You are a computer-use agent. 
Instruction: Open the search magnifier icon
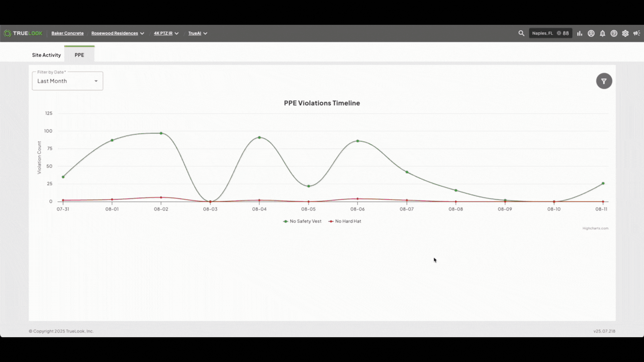pyautogui.click(x=521, y=33)
